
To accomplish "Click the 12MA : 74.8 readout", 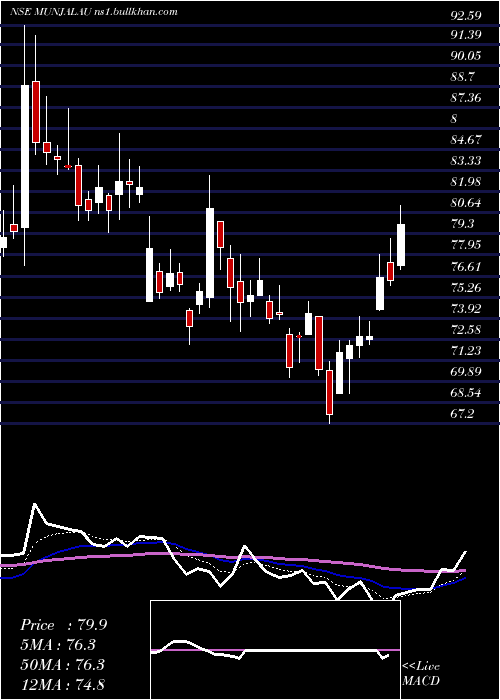I will pos(62,684).
